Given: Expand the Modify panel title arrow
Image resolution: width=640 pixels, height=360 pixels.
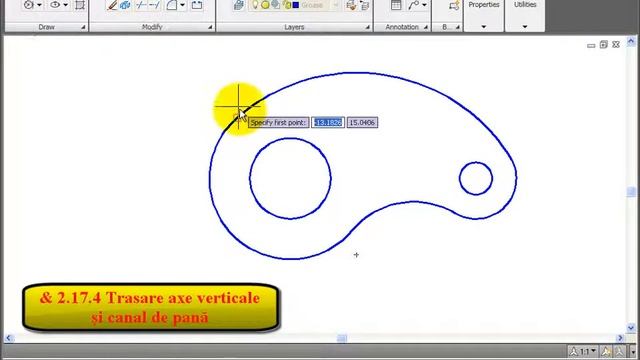Looking at the screenshot, I should click(x=210, y=27).
